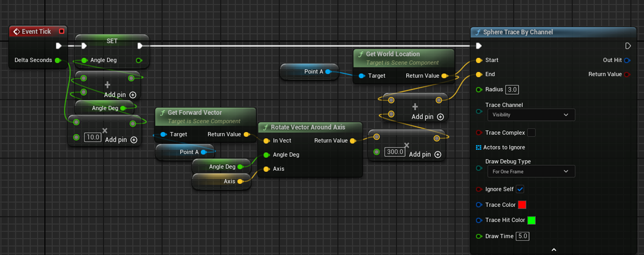Open the Trace Channel Visibility dropdown
This screenshot has height=255, width=644.
[x=531, y=115]
